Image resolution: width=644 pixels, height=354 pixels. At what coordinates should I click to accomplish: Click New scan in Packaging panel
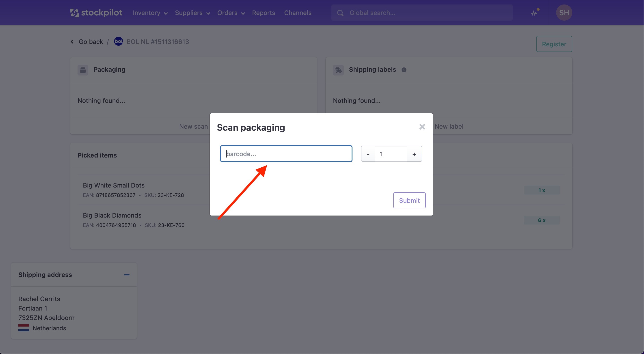[x=194, y=127]
